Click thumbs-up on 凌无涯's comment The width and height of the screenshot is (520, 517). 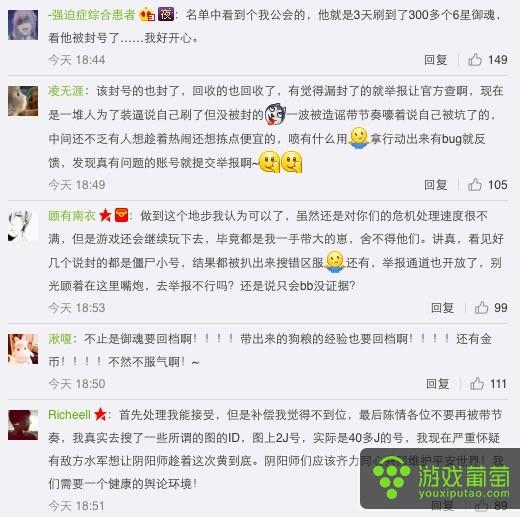(x=475, y=184)
